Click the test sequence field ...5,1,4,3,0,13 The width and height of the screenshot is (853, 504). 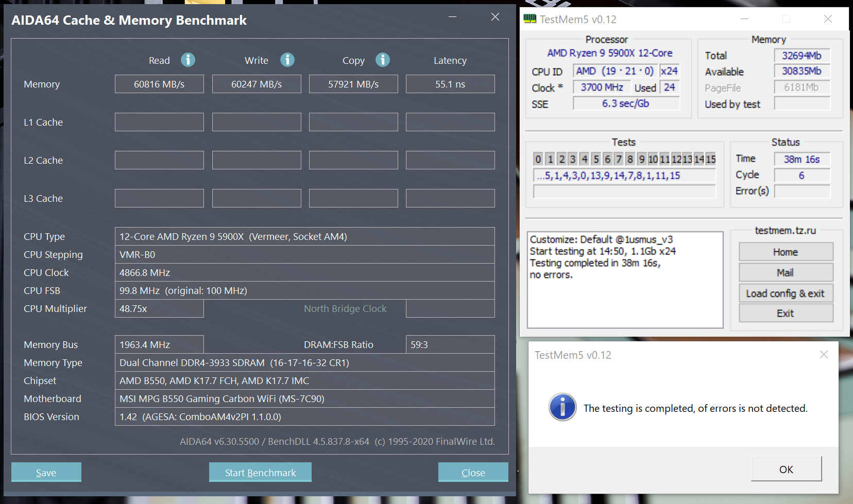pos(625,176)
